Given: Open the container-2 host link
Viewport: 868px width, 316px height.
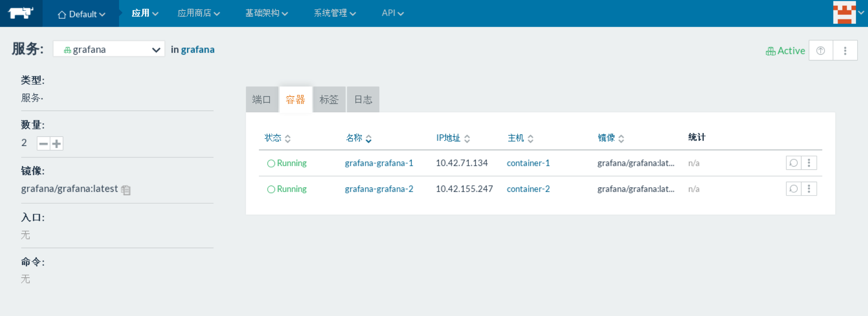Looking at the screenshot, I should pyautogui.click(x=528, y=189).
